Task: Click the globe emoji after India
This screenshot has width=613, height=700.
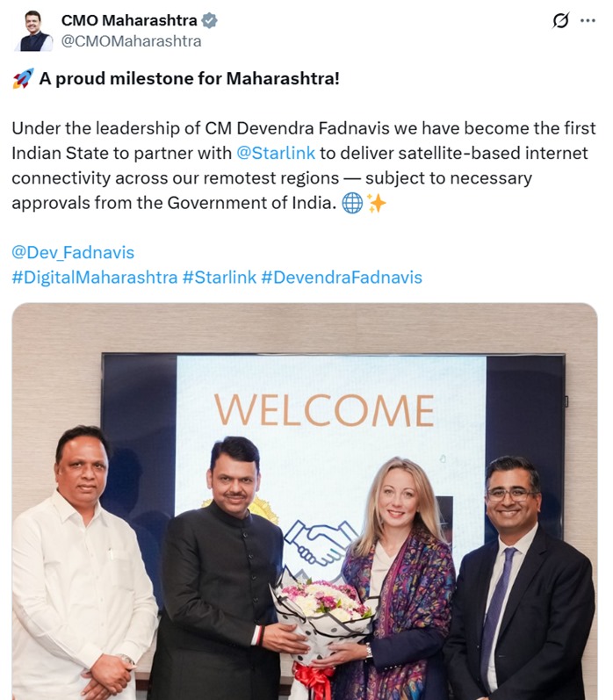Action: [352, 204]
